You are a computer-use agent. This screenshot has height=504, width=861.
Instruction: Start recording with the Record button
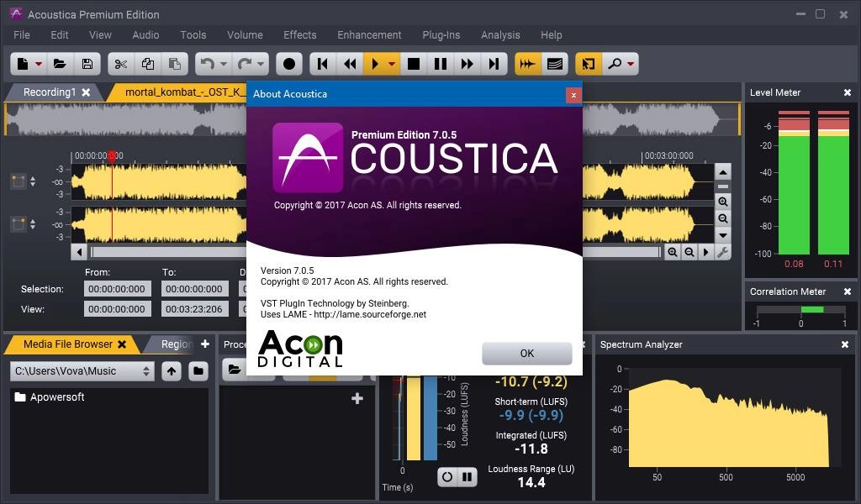coord(289,64)
